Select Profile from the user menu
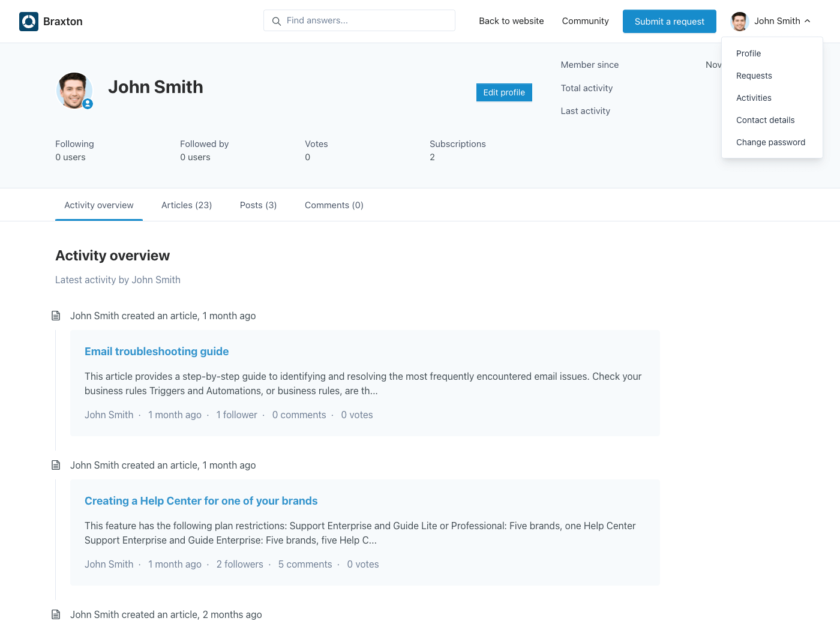 pos(748,53)
